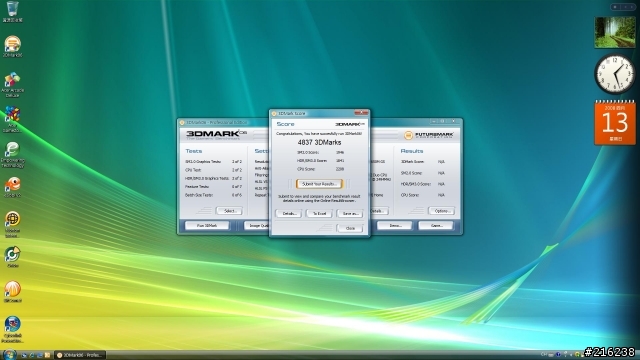Launch the 3DMark06 desktop shortcut

point(12,46)
